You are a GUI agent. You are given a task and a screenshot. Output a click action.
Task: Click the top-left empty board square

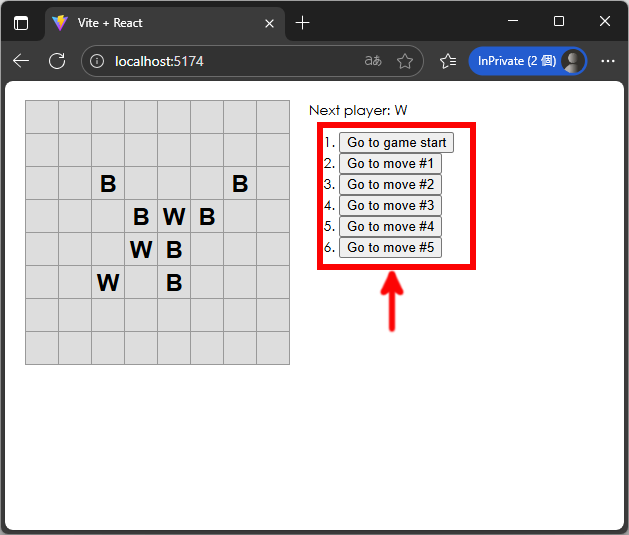point(42,117)
